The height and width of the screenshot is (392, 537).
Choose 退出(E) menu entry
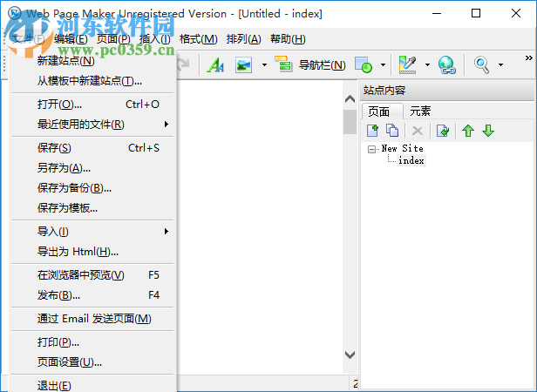click(92, 385)
